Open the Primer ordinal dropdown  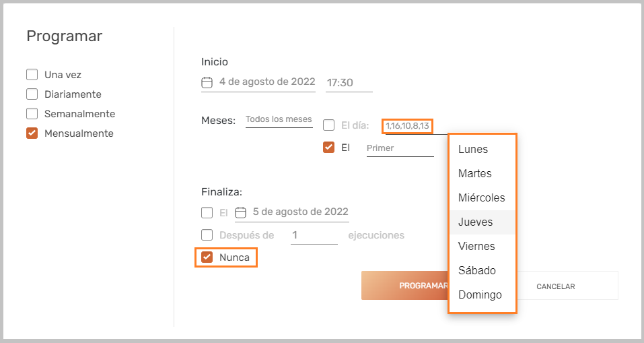click(400, 148)
